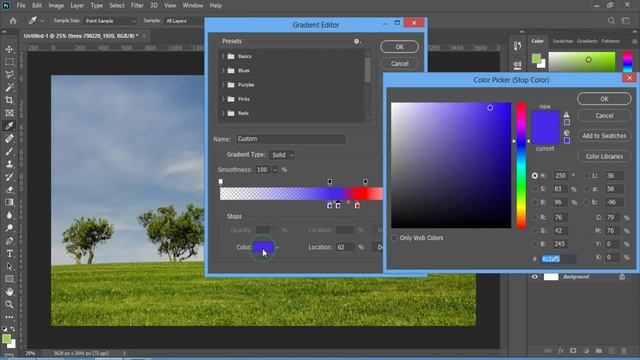Expand the Purples presets folder
The height and width of the screenshot is (360, 640).
click(x=223, y=85)
